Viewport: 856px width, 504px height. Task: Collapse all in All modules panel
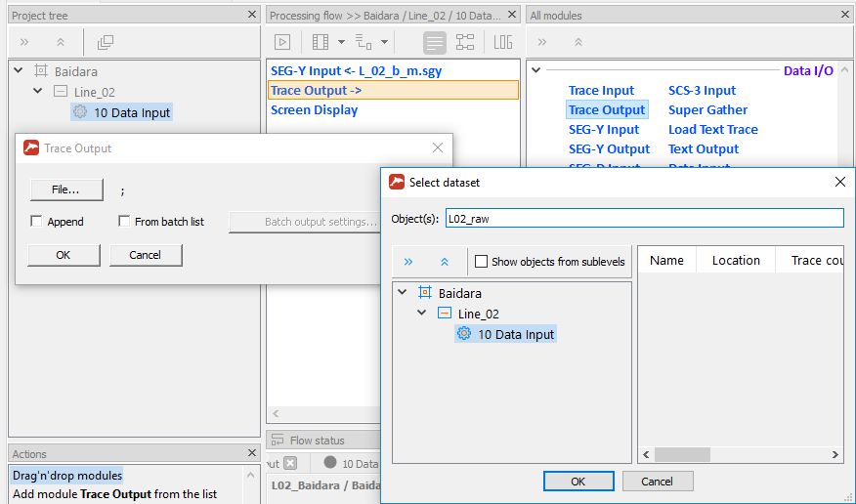click(x=578, y=42)
